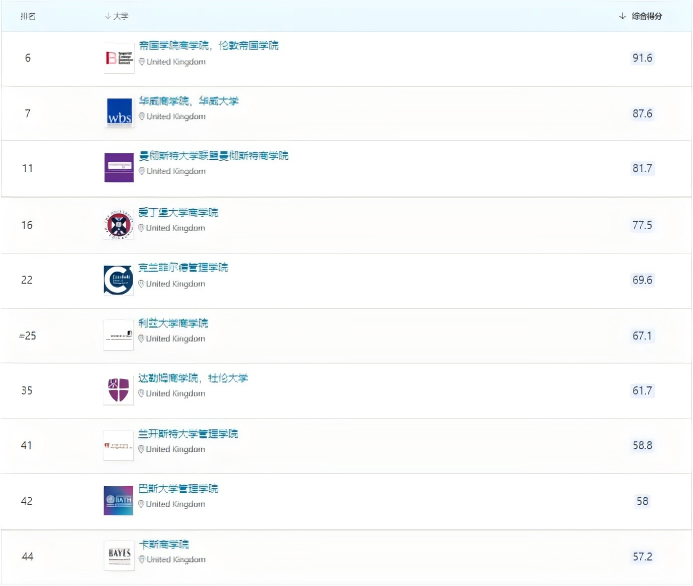Click the sort arrow beside 综合得分 header
Image resolution: width=693 pixels, height=586 pixels.
click(x=622, y=16)
